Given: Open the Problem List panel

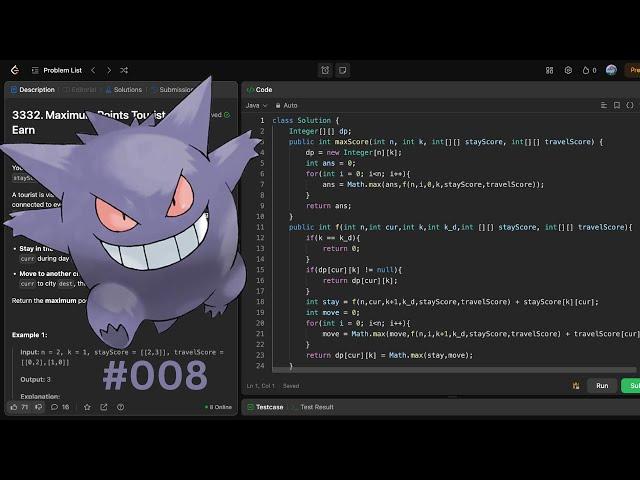Looking at the screenshot, I should pos(57,70).
